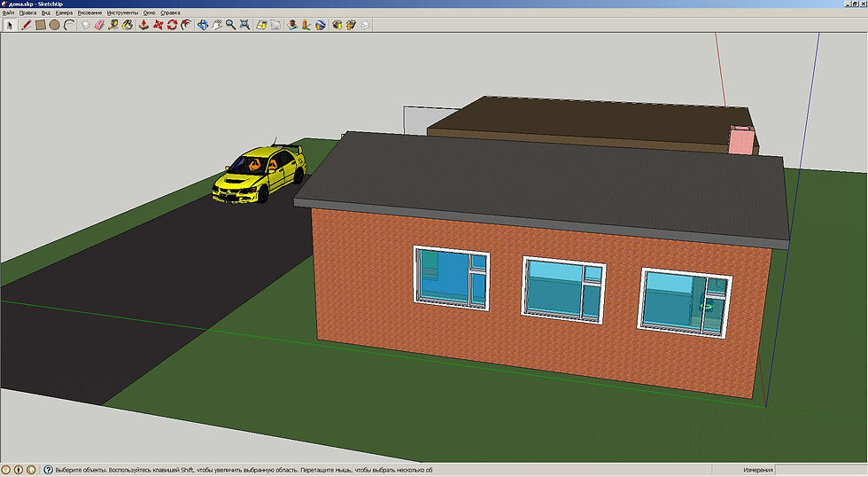Select the left window on brick wall

[451, 278]
